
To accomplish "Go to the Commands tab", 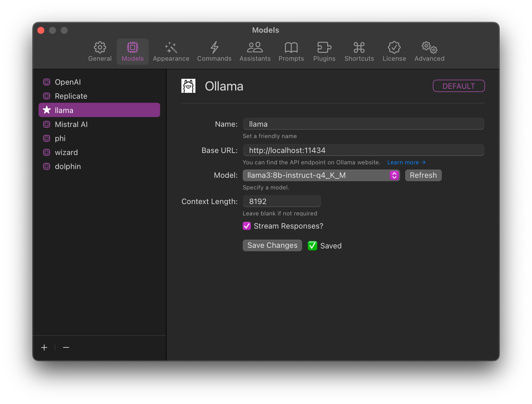I will 214,52.
